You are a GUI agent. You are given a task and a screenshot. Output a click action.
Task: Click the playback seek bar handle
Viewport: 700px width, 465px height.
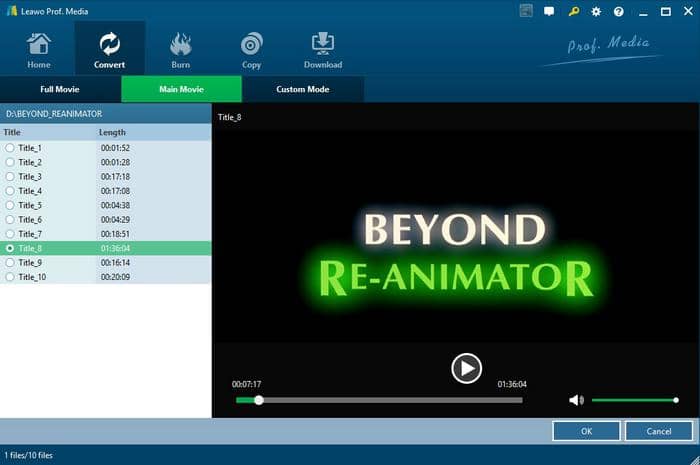click(259, 400)
